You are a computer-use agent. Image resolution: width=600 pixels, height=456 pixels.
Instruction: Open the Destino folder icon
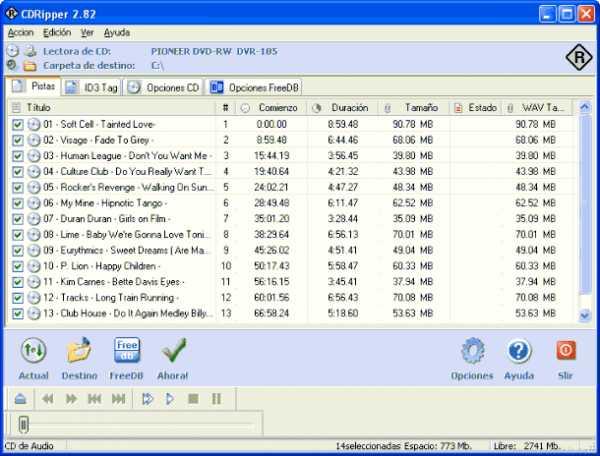(x=79, y=350)
